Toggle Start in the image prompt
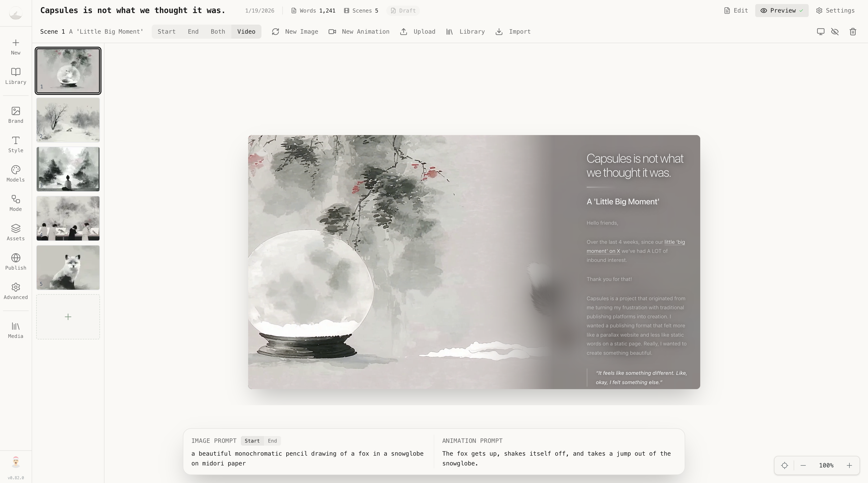The width and height of the screenshot is (868, 483). (252, 441)
